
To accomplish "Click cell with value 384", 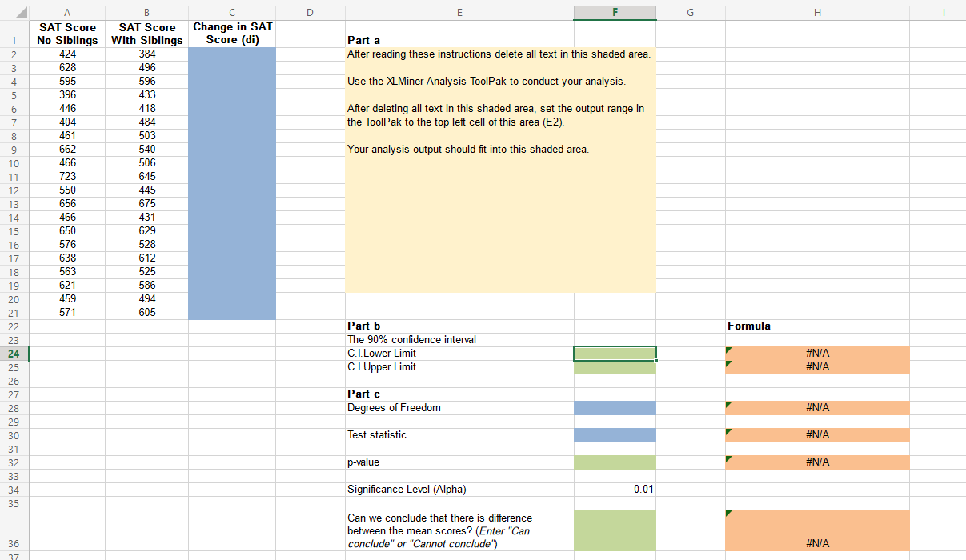I will click(147, 54).
